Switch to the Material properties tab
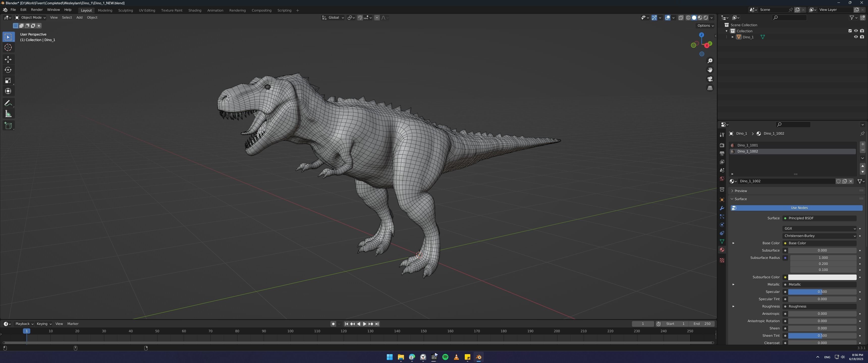 pos(722,250)
